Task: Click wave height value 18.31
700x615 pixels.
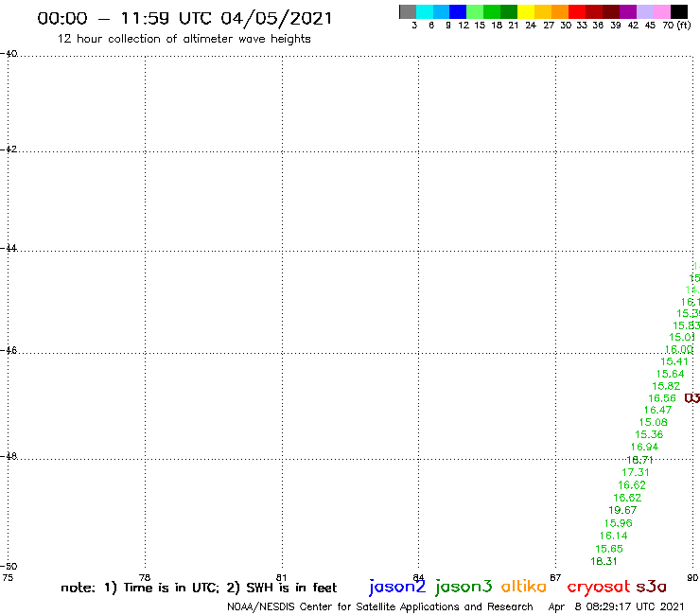Action: coord(604,561)
